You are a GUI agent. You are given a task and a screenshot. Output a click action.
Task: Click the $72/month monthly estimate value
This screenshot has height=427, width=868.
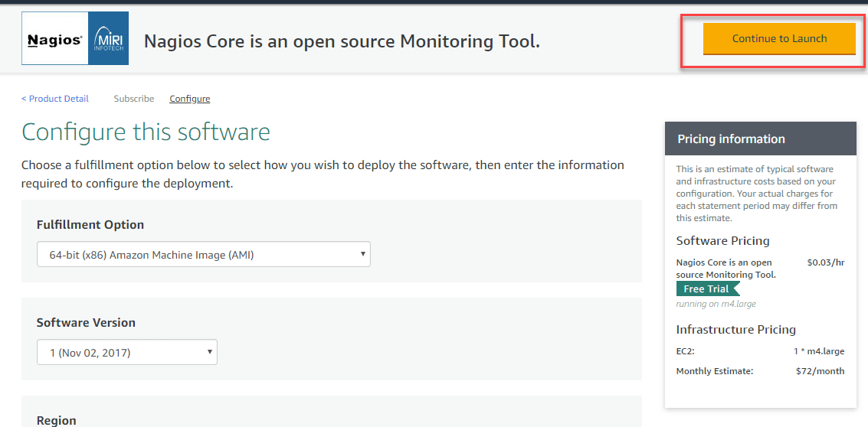pos(820,371)
